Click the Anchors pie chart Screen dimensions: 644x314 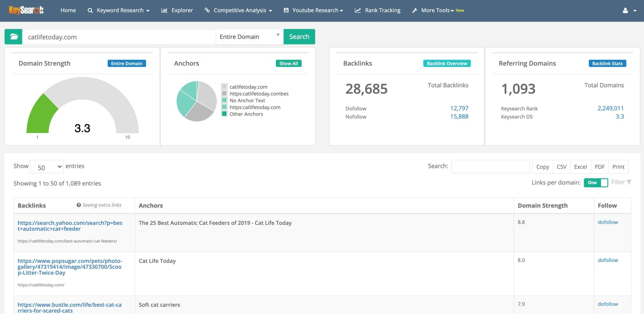[197, 101]
